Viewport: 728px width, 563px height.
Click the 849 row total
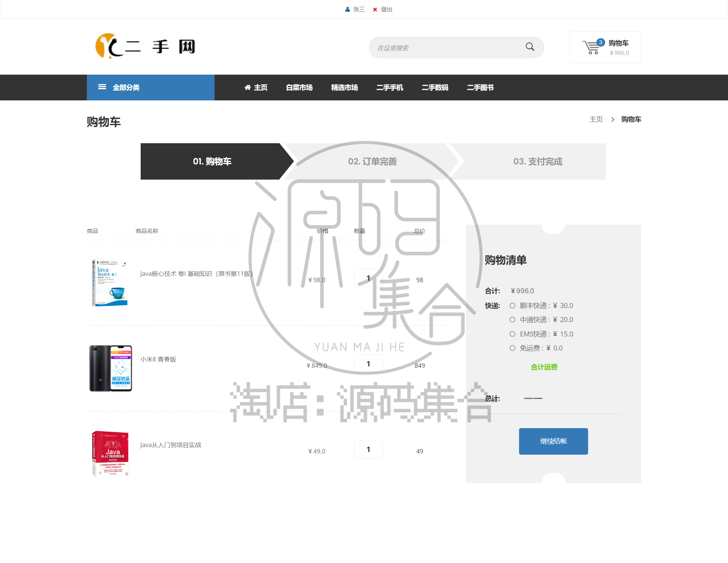pos(419,366)
